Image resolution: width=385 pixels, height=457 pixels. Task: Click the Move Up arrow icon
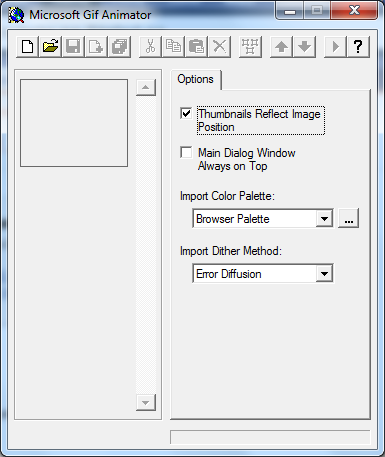[x=281, y=47]
